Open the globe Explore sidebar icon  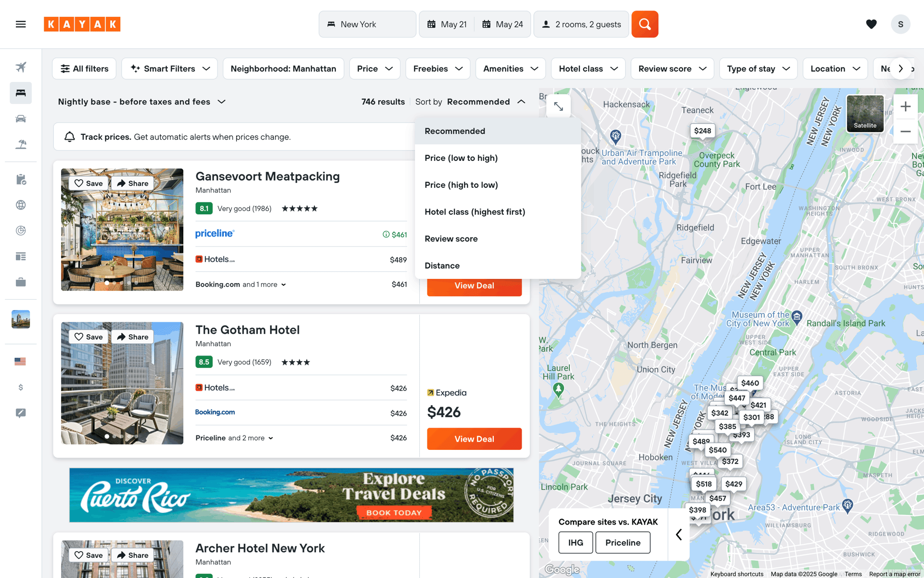(x=21, y=205)
